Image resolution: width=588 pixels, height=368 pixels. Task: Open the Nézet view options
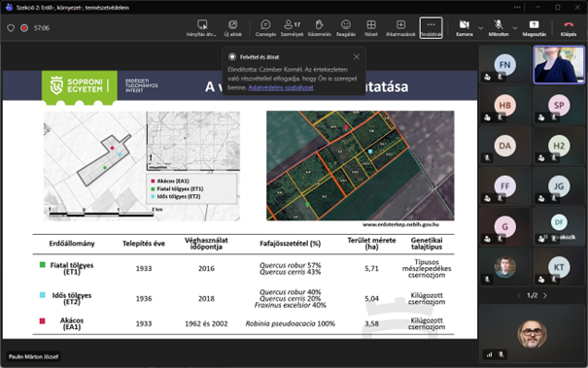pos(371,28)
